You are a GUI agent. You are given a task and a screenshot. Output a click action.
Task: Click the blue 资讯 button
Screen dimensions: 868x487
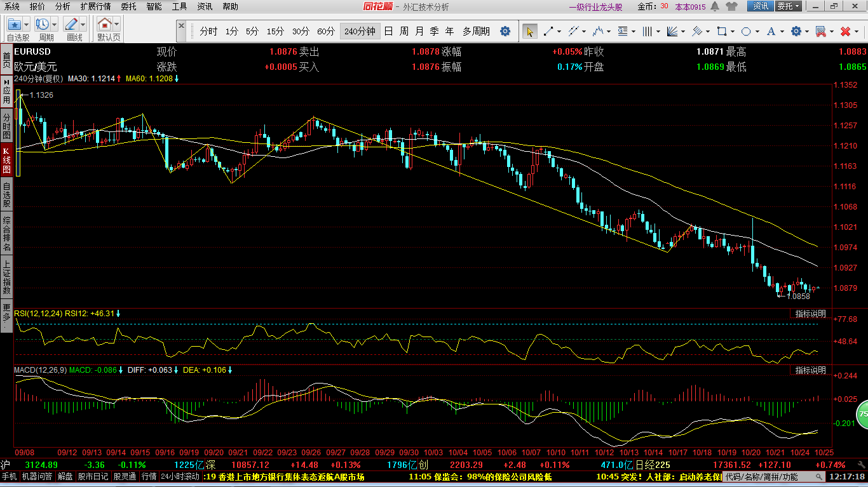[x=761, y=6]
